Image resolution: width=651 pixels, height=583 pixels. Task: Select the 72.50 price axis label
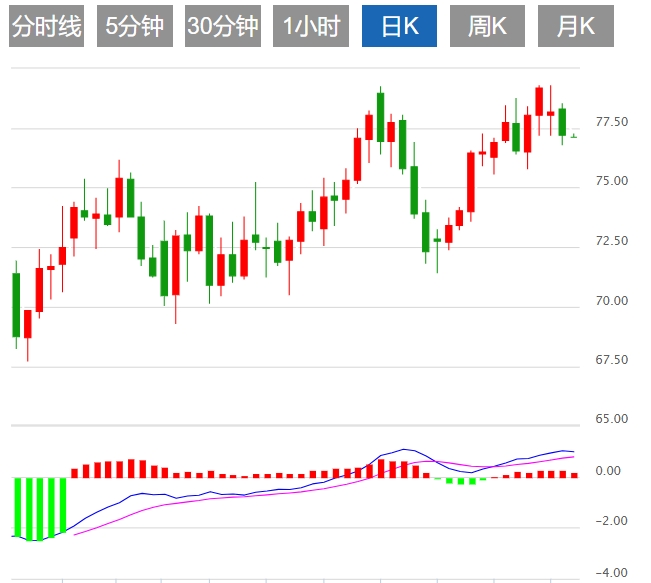[611, 241]
